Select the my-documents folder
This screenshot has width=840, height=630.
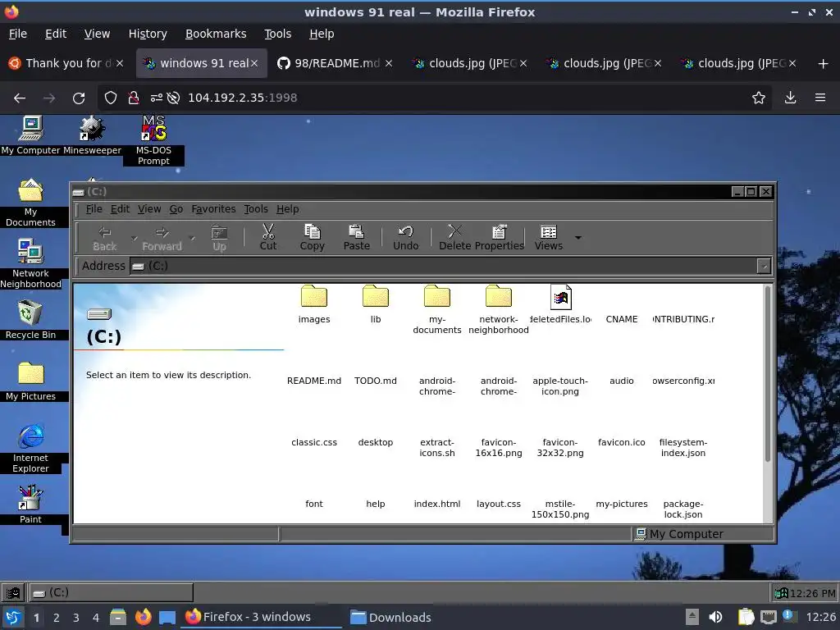point(437,309)
